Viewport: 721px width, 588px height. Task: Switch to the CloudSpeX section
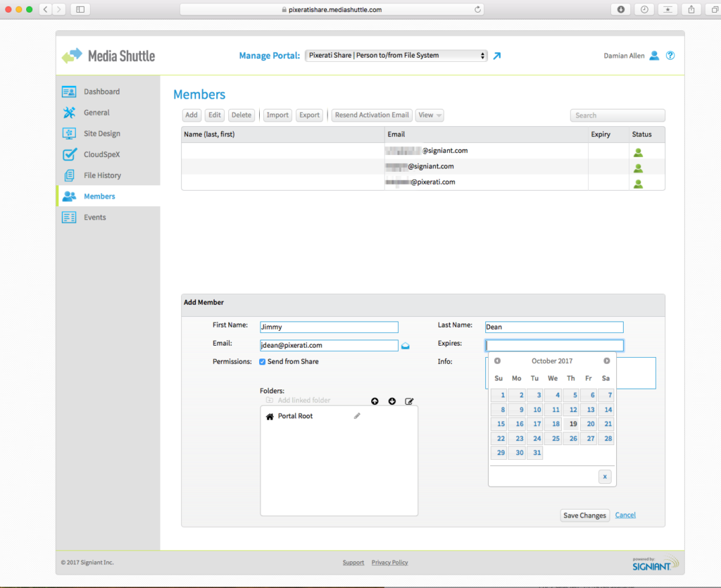(102, 154)
